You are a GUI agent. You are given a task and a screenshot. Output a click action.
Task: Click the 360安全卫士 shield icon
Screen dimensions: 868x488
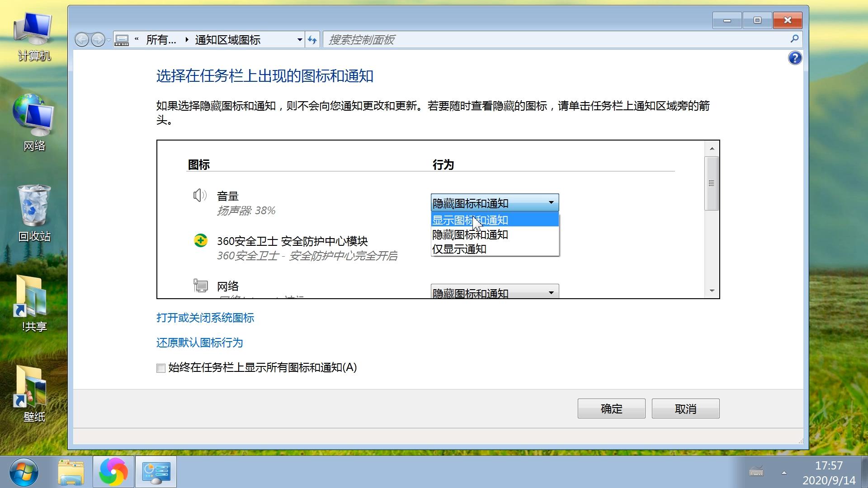pyautogui.click(x=201, y=241)
